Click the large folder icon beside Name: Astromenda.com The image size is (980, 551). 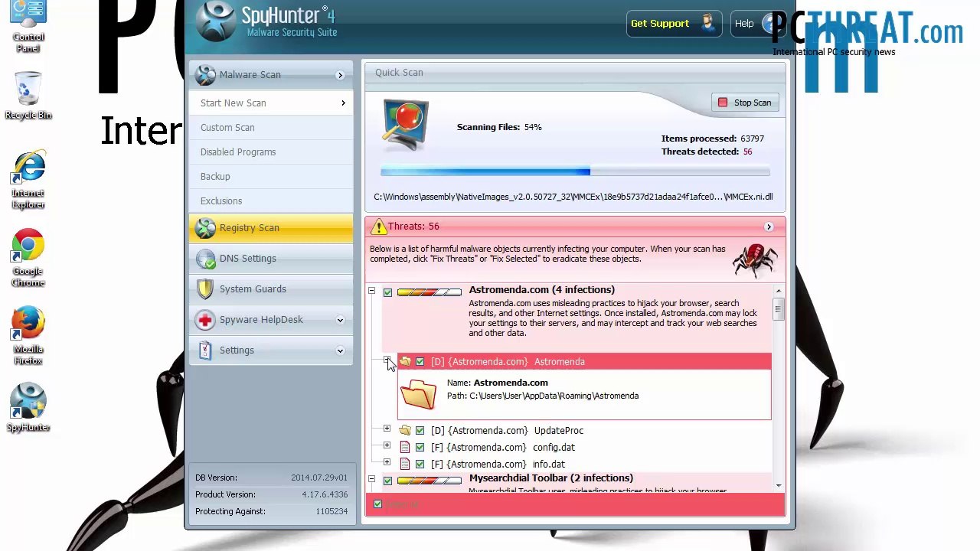(418, 395)
